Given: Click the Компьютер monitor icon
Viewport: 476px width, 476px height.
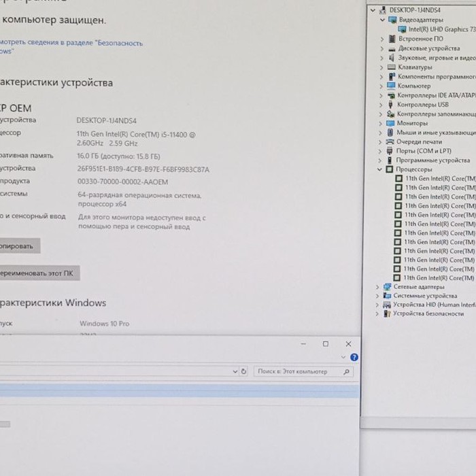Looking at the screenshot, I should tap(391, 86).
